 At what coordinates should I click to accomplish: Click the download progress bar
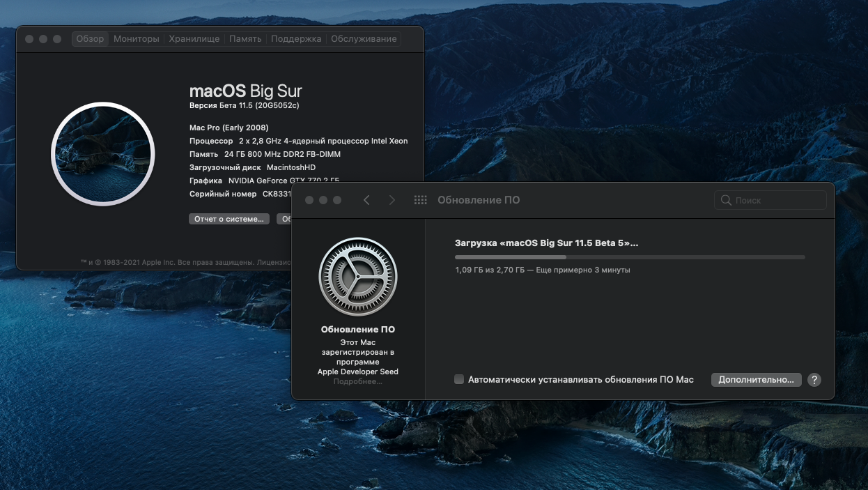630,257
